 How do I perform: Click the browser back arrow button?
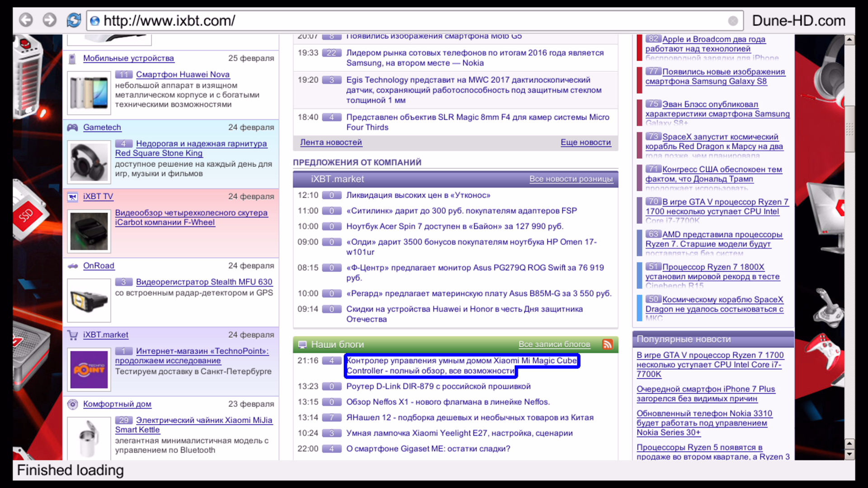[x=26, y=20]
